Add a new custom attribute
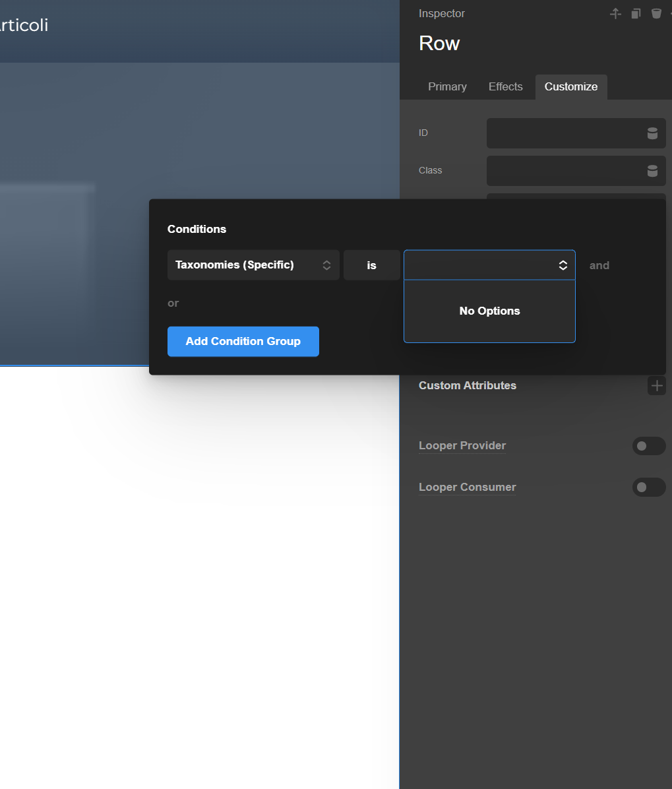Viewport: 672px width, 789px height. coord(656,386)
